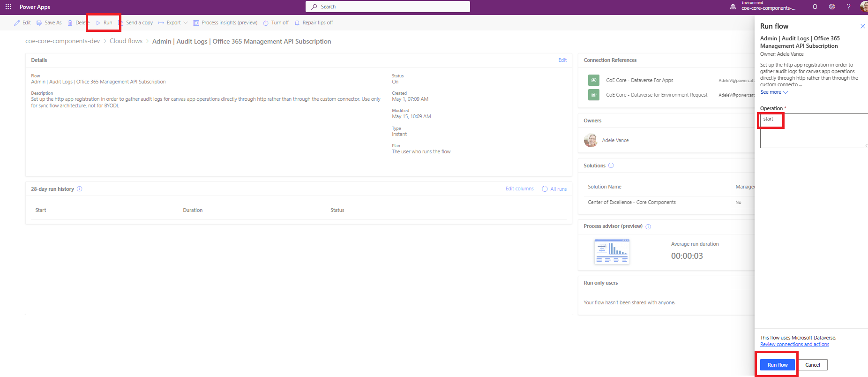The height and width of the screenshot is (377, 868).
Task: Open Review connections and actions link
Action: pos(794,344)
